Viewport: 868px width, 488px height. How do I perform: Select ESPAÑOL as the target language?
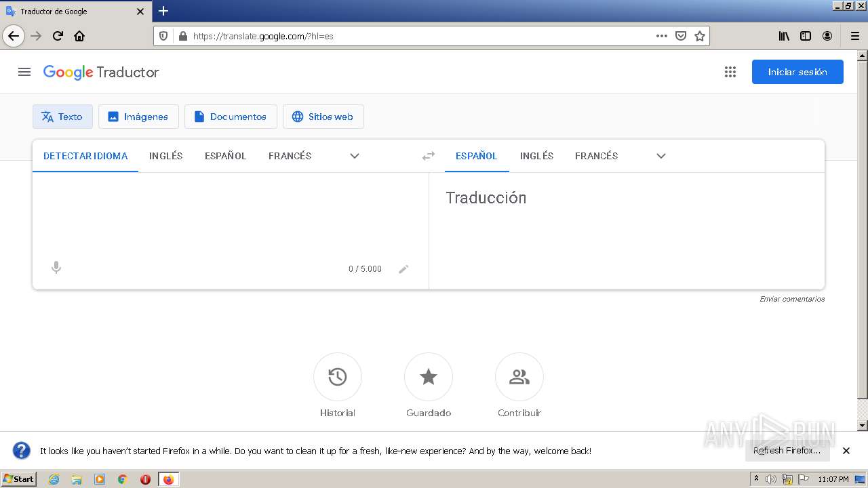coord(477,156)
